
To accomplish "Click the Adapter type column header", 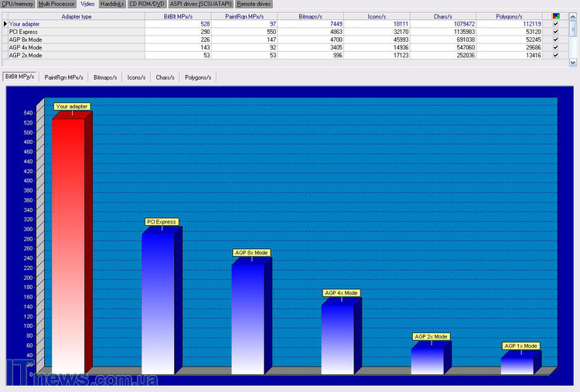I will 76,15.
